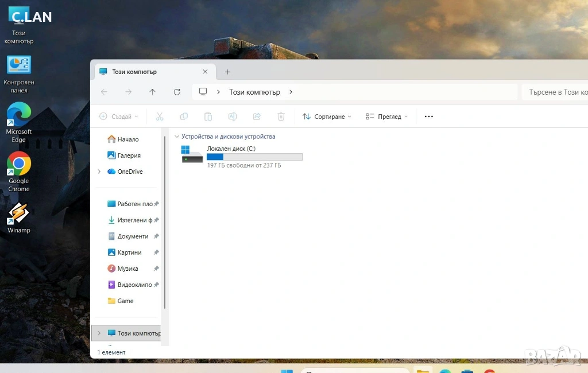Expand the OneDrive tree node
The image size is (588, 373).
click(x=99, y=172)
